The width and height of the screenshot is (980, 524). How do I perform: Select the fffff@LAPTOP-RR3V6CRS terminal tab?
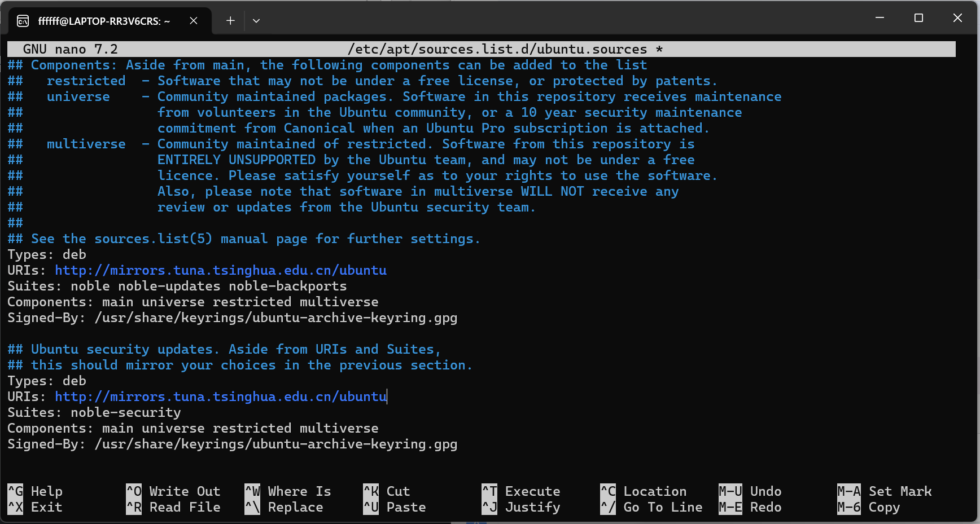click(104, 21)
